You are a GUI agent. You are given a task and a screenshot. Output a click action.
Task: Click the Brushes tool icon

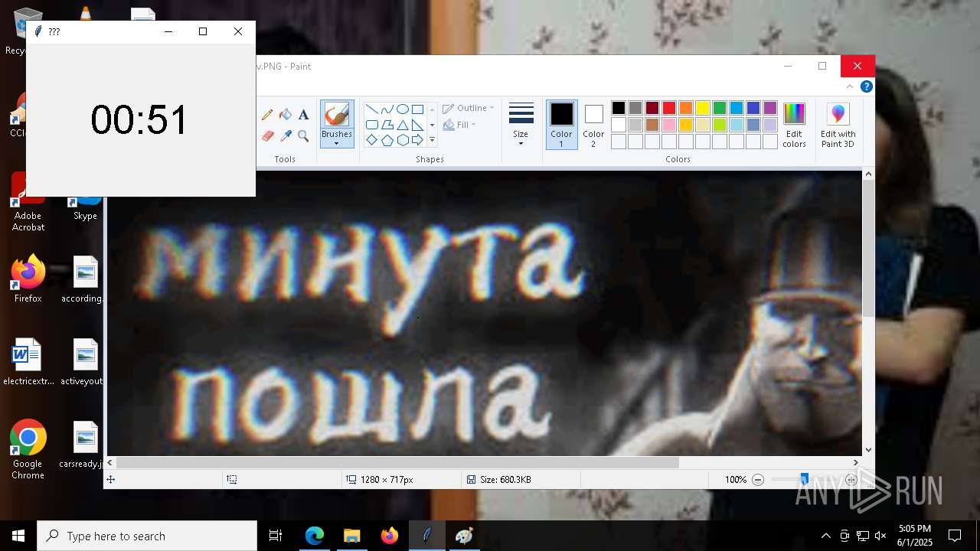point(337,115)
